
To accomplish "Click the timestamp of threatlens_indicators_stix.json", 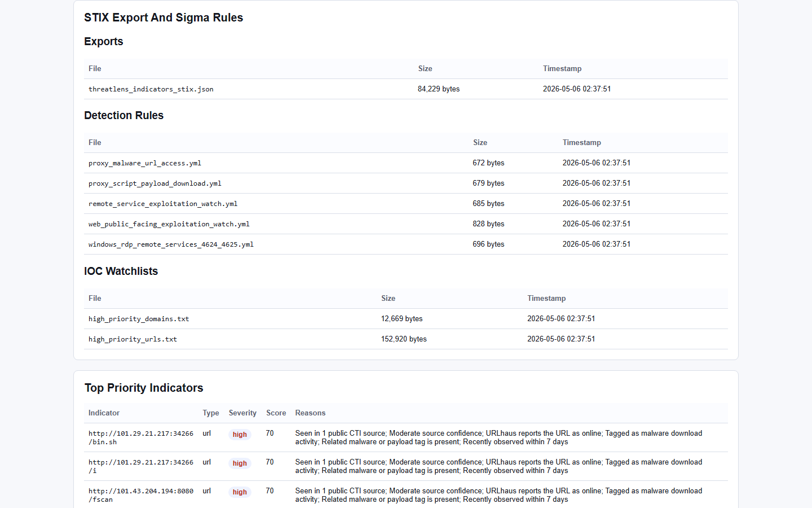I will [577, 89].
